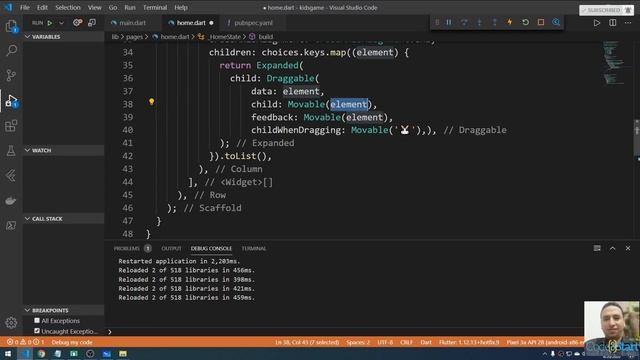This screenshot has height=360, width=640.
Task: Click the lightbulb code action on line 38
Action: [151, 102]
